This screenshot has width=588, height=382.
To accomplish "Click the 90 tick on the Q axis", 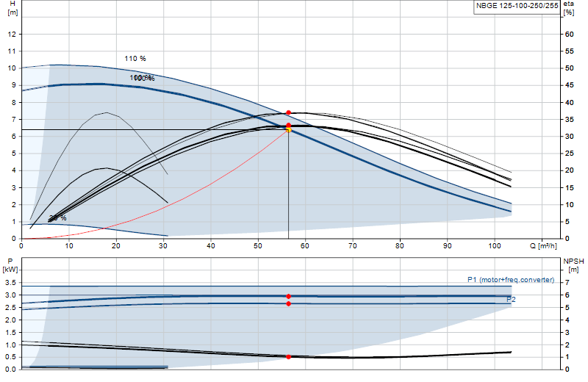I will (x=447, y=246).
